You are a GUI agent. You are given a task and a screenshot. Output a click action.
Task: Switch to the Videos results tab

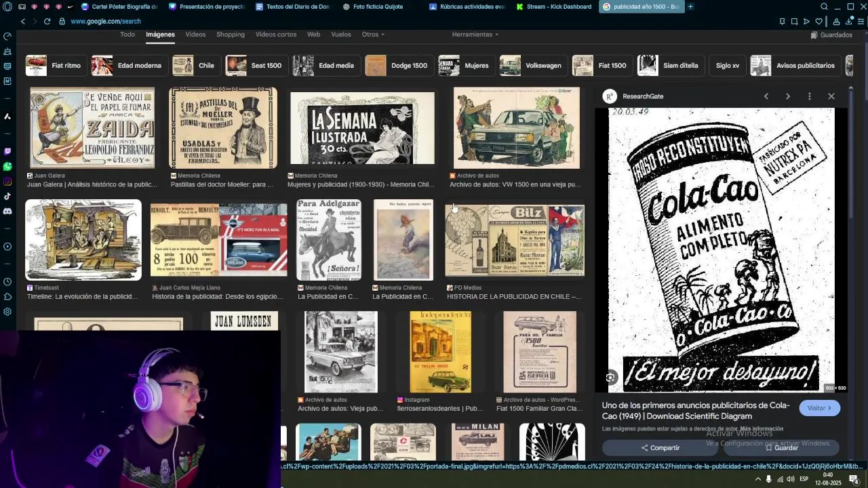195,35
